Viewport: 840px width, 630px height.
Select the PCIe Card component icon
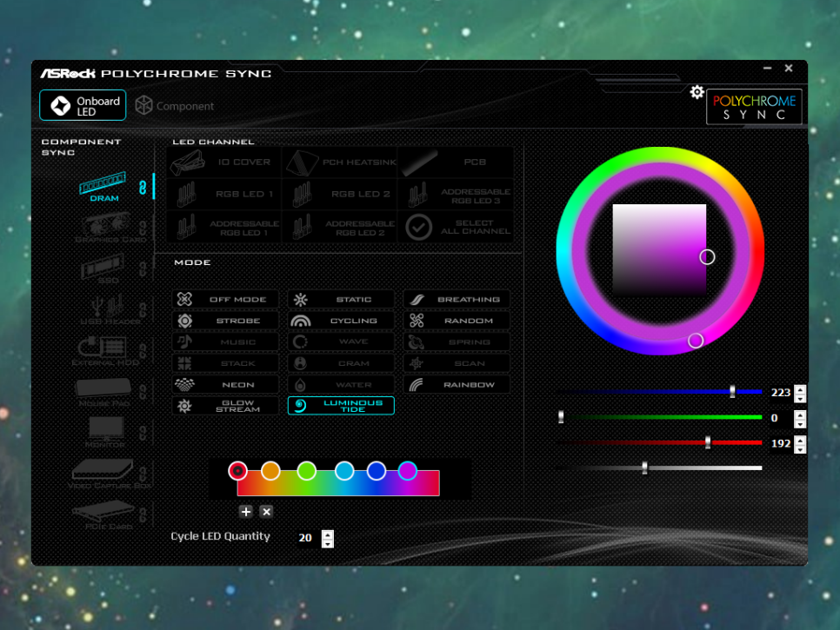103,514
